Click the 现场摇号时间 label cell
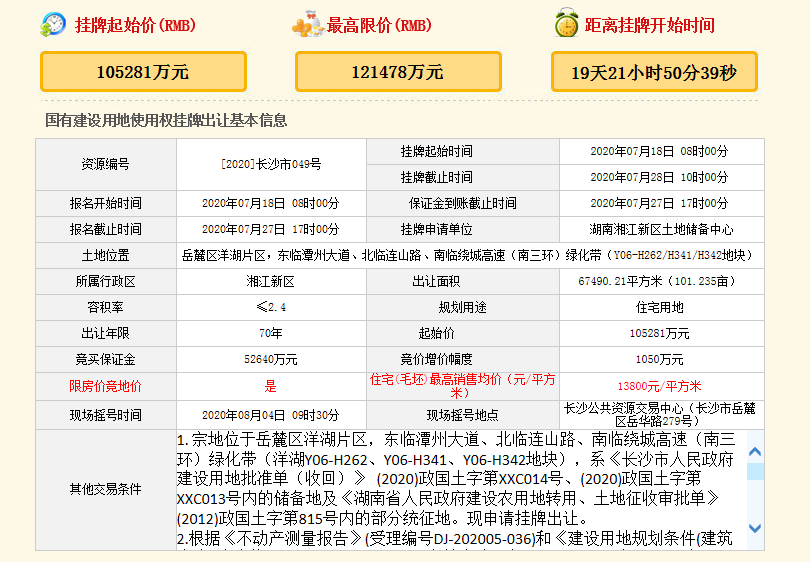This screenshot has width=810, height=562. (x=106, y=415)
